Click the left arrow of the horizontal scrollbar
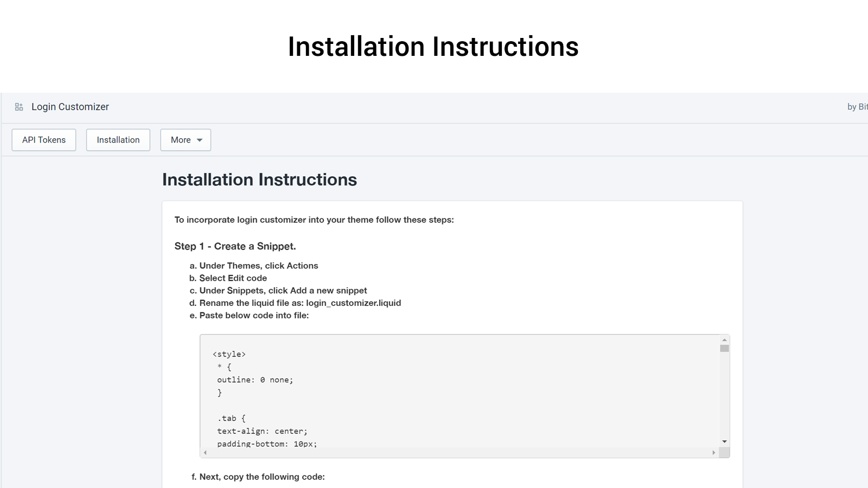The image size is (868, 488). click(205, 452)
